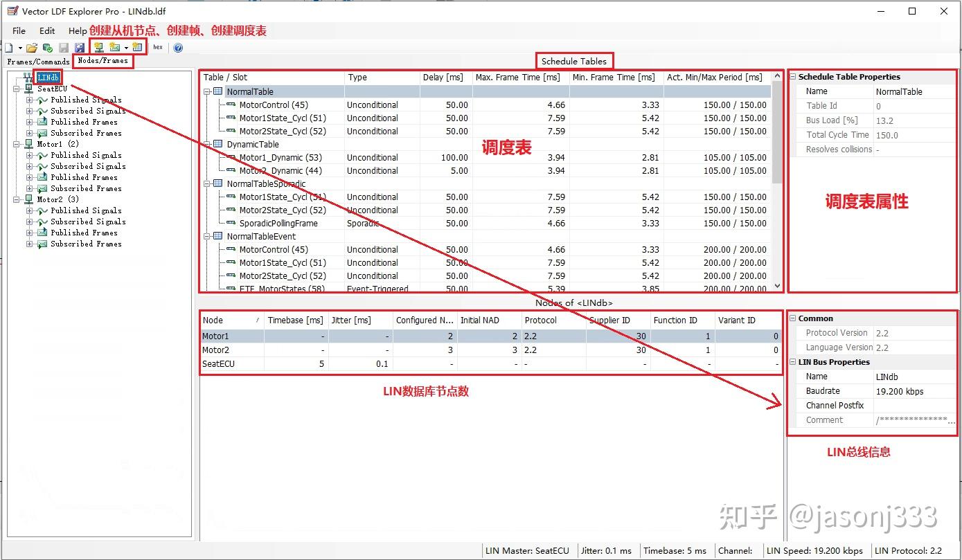The image size is (962, 560).
Task: Click the Save As floppy icon
Action: 80,48
